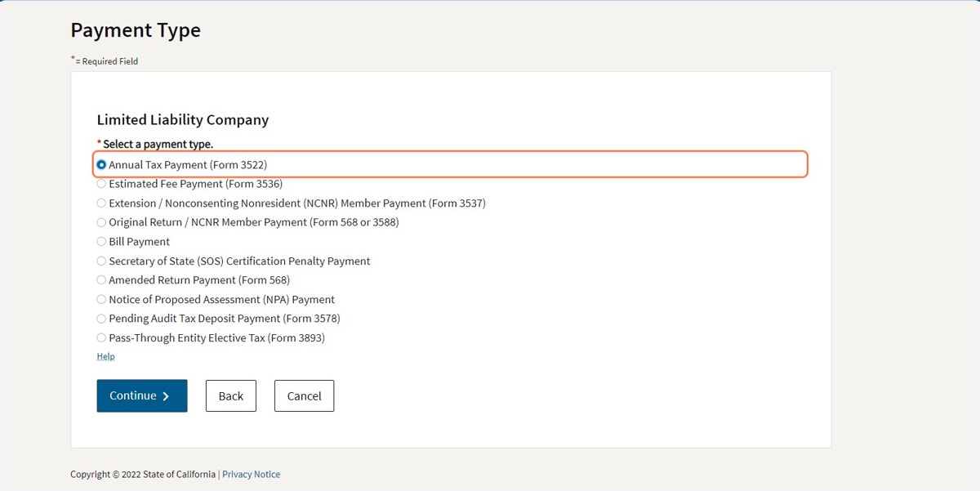Click the '= Required Field' note
The image size is (980, 491).
[106, 61]
